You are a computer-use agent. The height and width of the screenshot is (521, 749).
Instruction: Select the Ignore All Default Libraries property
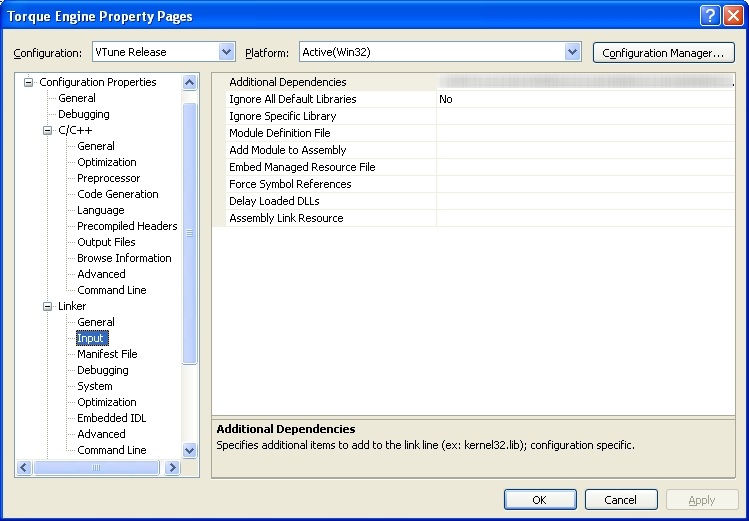tap(292, 99)
